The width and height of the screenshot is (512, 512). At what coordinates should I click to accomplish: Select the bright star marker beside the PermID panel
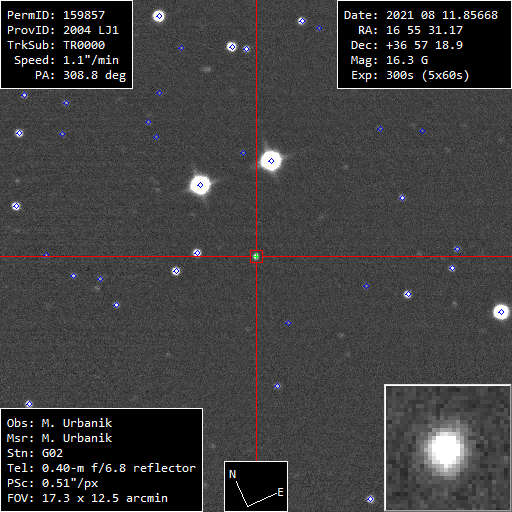point(159,16)
